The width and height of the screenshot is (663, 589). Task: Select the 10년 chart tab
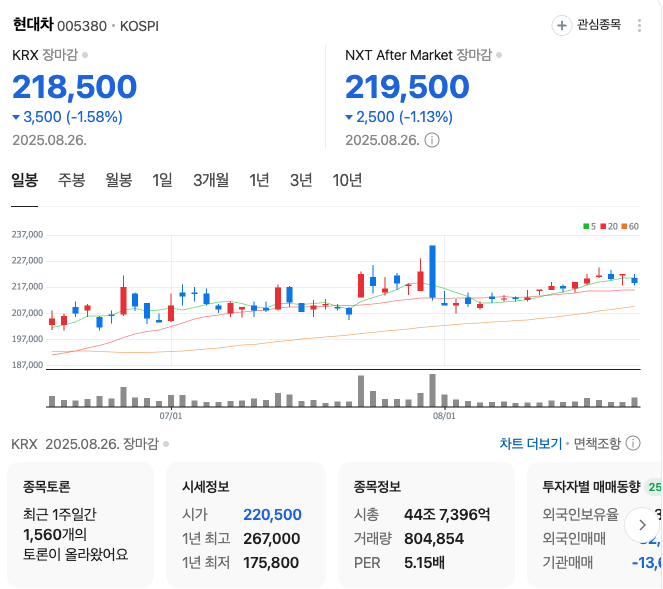pyautogui.click(x=347, y=181)
